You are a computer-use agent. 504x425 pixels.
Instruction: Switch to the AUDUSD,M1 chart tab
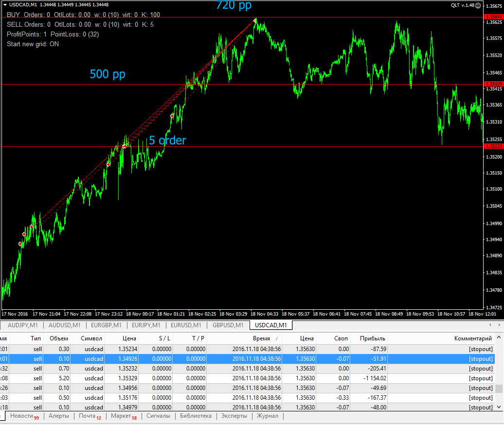tap(65, 325)
